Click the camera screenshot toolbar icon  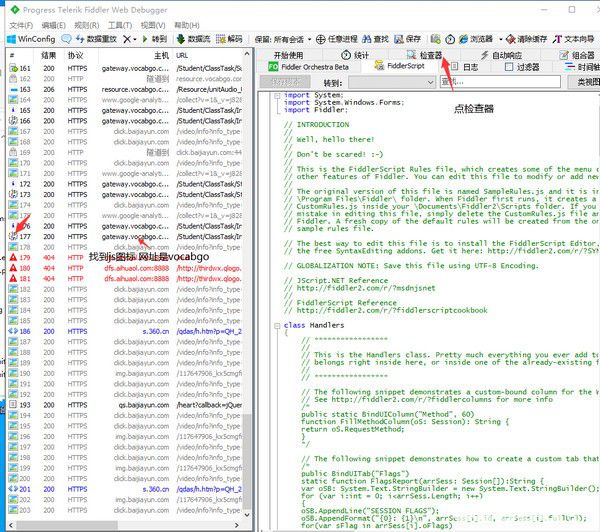pyautogui.click(x=435, y=39)
